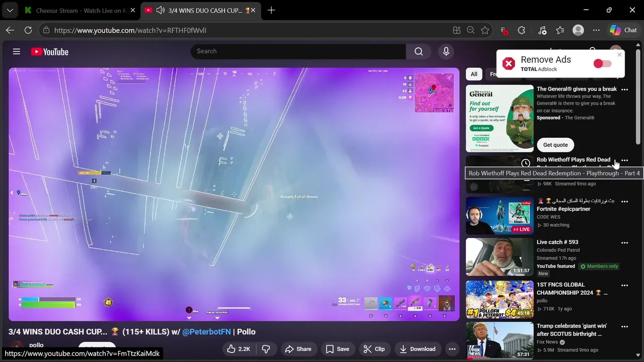Viewport: 644px width, 362px height.
Task: Open the adblock extension with red badge
Action: click(504, 31)
